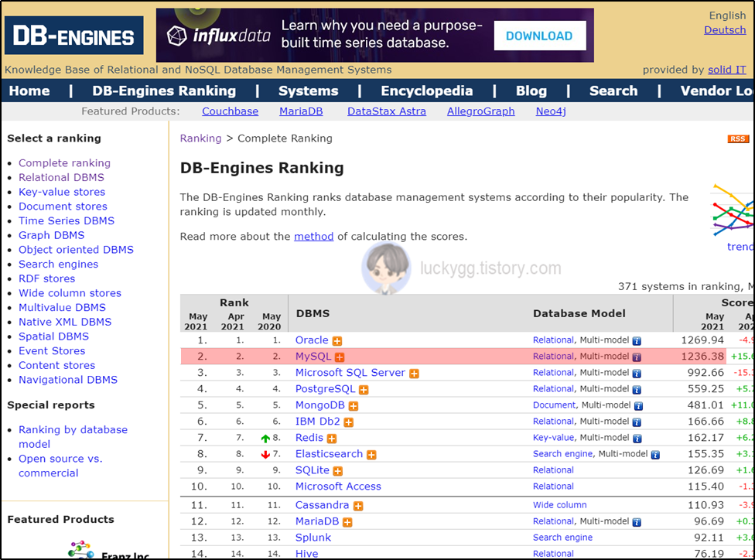Expand Microsoft SQL Server plus icon

(x=414, y=374)
